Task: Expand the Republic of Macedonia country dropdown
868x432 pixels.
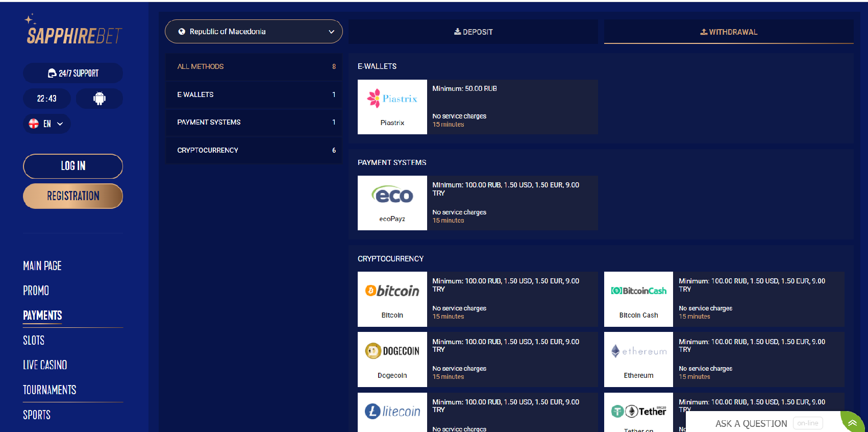Action: click(254, 32)
